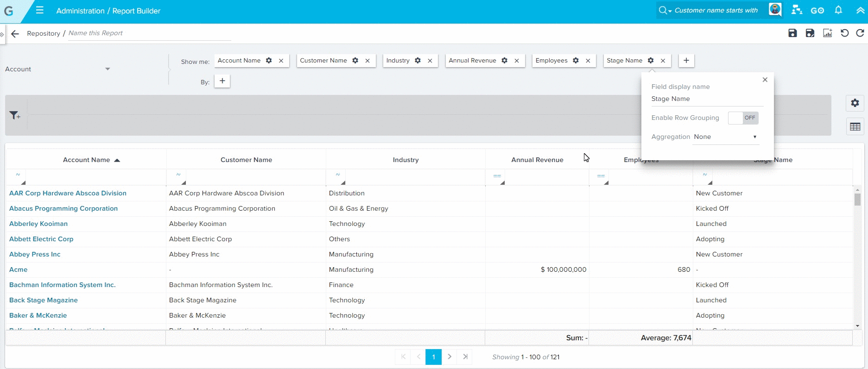Open settings gear for Customer Name field
This screenshot has width=868, height=369.
tap(355, 61)
